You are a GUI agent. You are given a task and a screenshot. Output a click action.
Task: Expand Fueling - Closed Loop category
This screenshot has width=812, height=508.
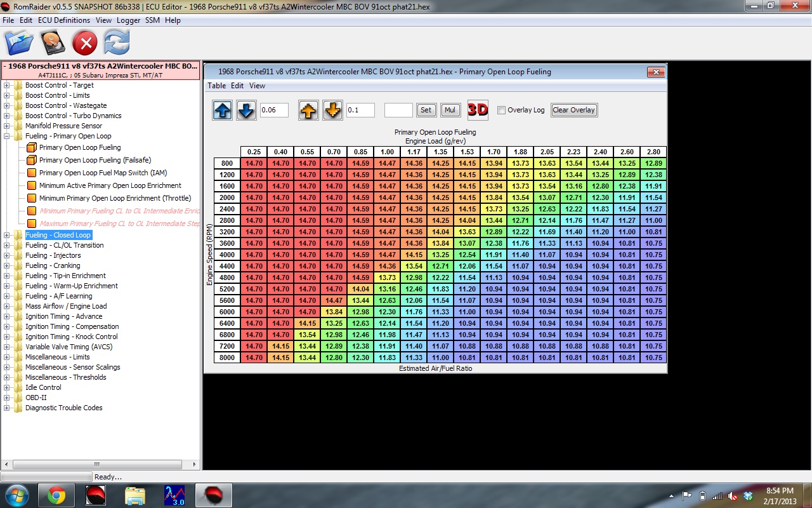(7, 235)
